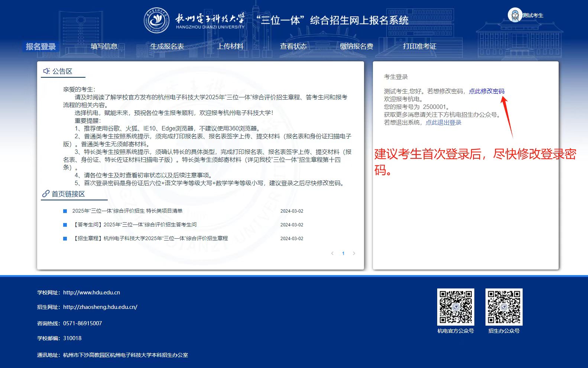Viewport: 588px width, 368px height.
Task: Open the 报名登录 tab
Action: [40, 46]
